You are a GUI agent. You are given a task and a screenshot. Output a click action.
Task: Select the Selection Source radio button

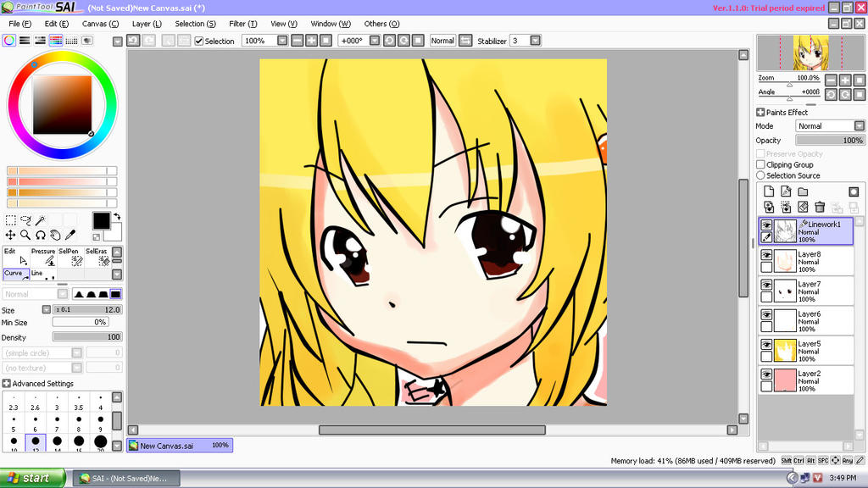[760, 175]
